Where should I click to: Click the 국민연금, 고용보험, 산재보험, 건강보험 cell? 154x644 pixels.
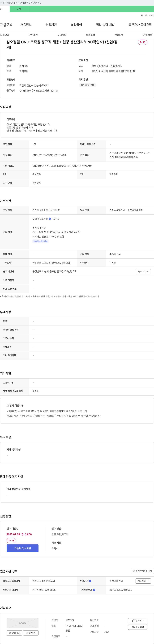click(51, 263)
